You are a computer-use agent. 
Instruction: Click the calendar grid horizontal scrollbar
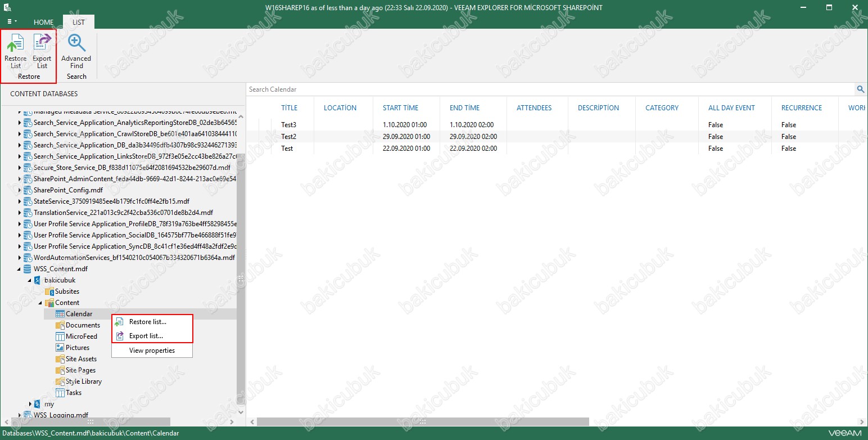(423, 421)
